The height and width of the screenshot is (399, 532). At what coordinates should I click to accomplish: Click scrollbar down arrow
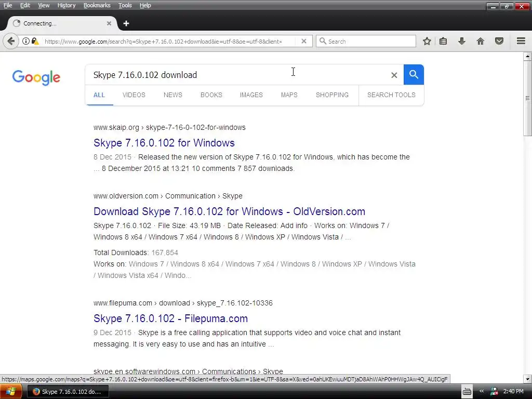click(x=527, y=379)
